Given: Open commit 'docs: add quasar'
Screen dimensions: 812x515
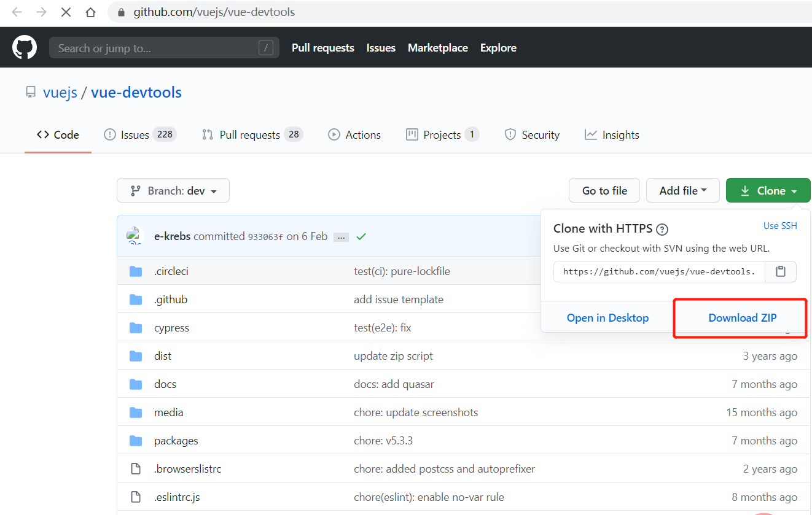Looking at the screenshot, I should [x=394, y=384].
